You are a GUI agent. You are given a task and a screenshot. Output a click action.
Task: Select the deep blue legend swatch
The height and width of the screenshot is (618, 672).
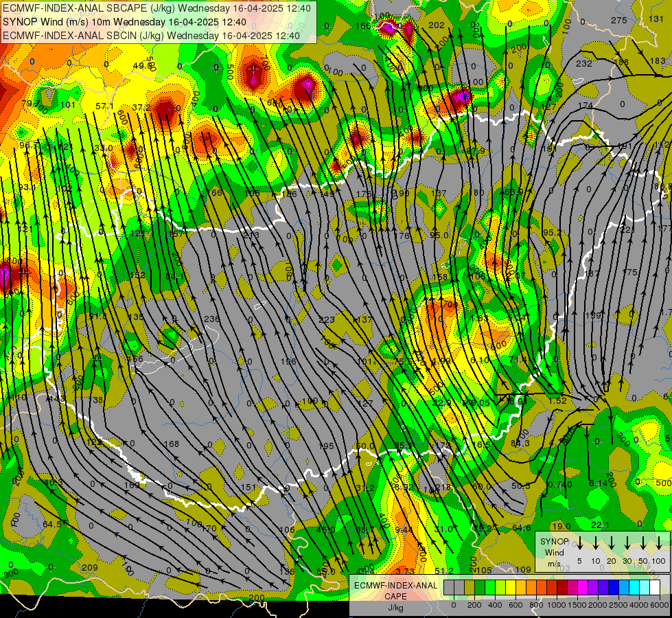click(613, 587)
